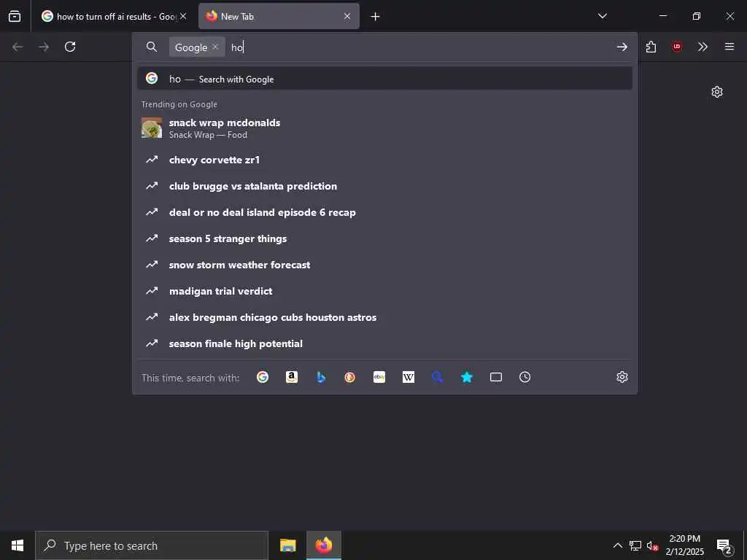Open Firefox View icon in tab strip
This screenshot has height=560, width=747.
pos(15,16)
